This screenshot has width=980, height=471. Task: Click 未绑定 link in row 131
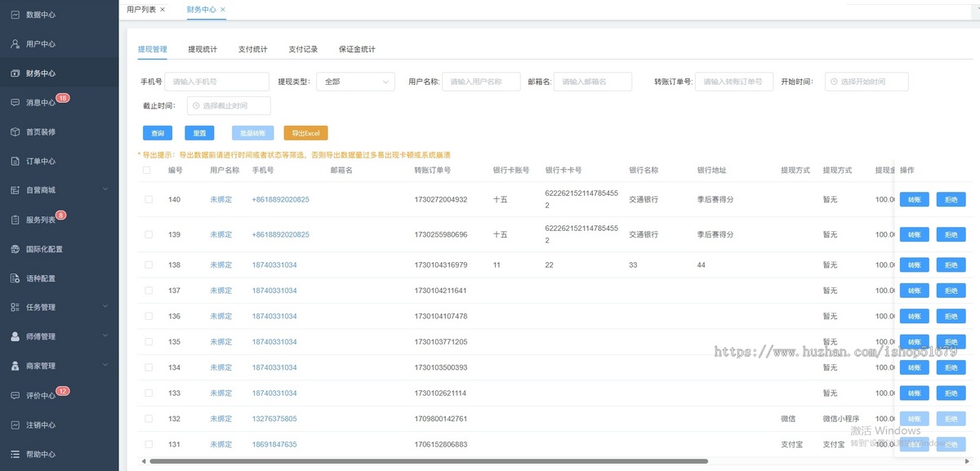pos(221,445)
